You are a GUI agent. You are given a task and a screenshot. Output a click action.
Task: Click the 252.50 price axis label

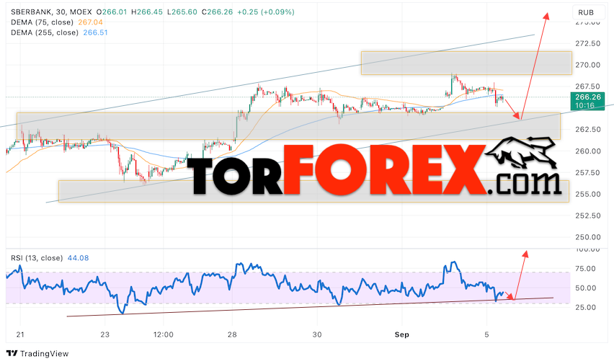pos(588,216)
